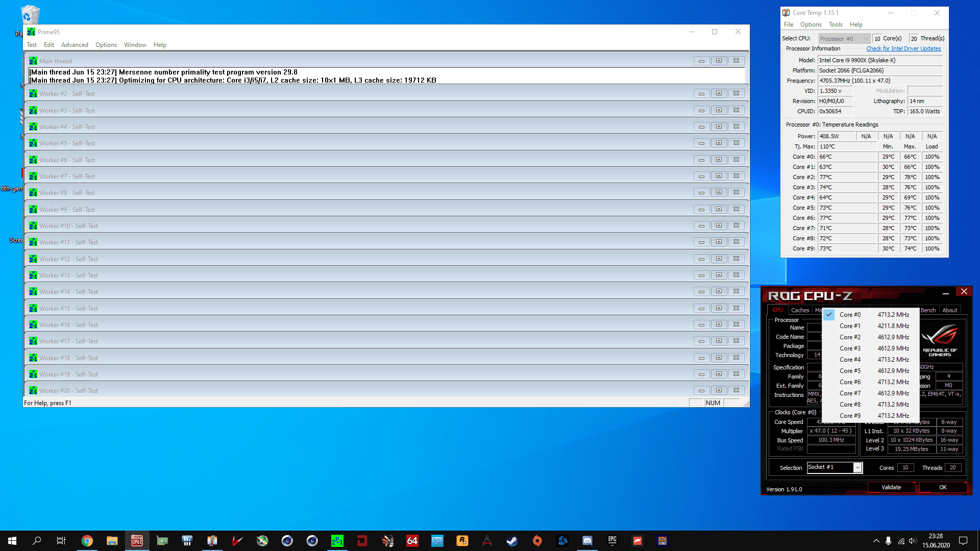The width and height of the screenshot is (980, 551).
Task: Open Windows Search magnifier on taskbar
Action: pyautogui.click(x=37, y=541)
